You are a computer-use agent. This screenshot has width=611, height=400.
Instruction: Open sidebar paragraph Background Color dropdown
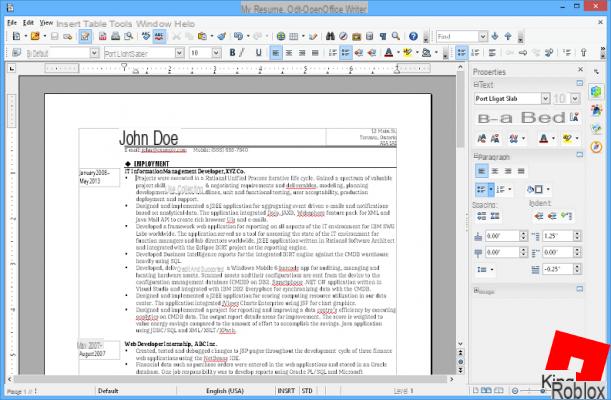click(548, 189)
